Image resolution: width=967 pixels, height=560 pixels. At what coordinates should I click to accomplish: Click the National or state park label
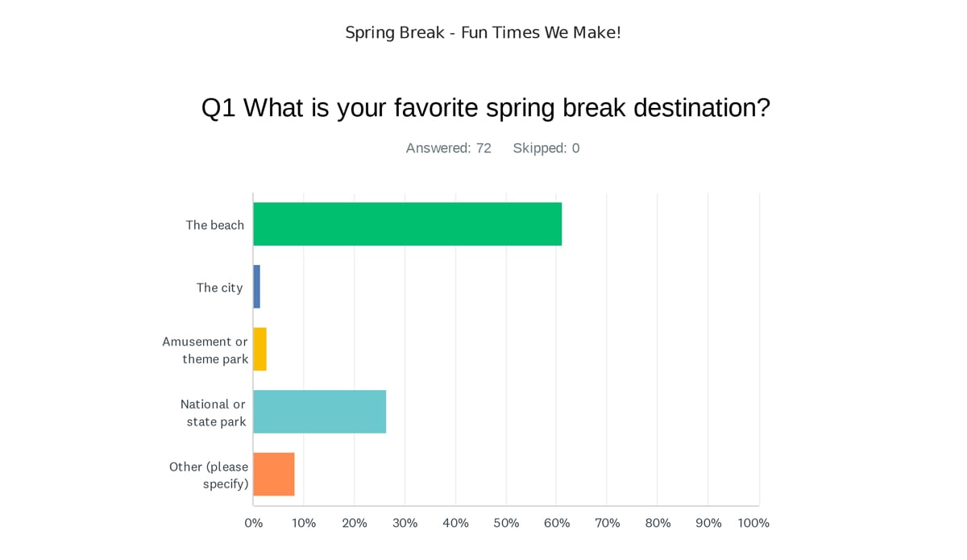(x=214, y=413)
